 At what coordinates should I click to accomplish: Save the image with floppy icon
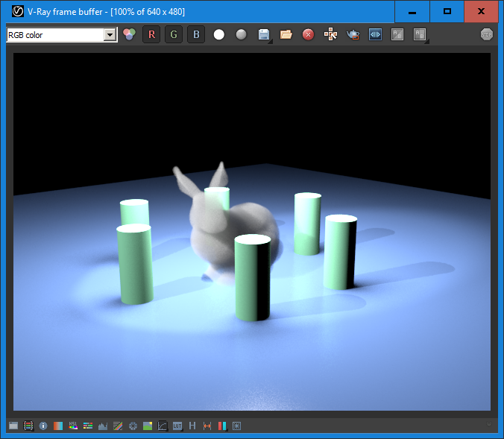click(264, 34)
